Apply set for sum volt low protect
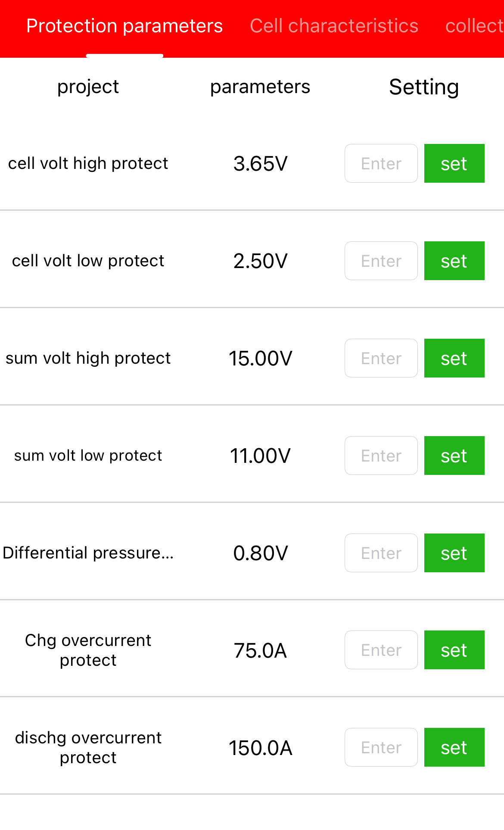504x830 pixels. pyautogui.click(x=454, y=456)
